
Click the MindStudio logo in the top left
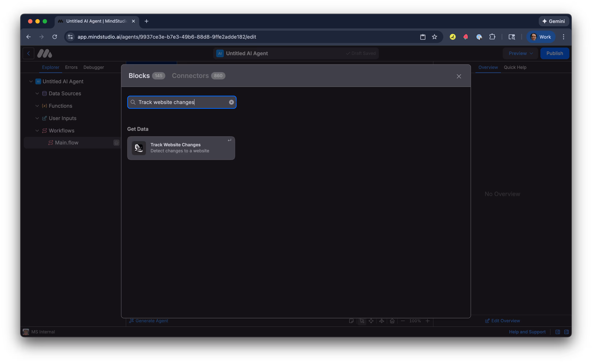click(44, 53)
